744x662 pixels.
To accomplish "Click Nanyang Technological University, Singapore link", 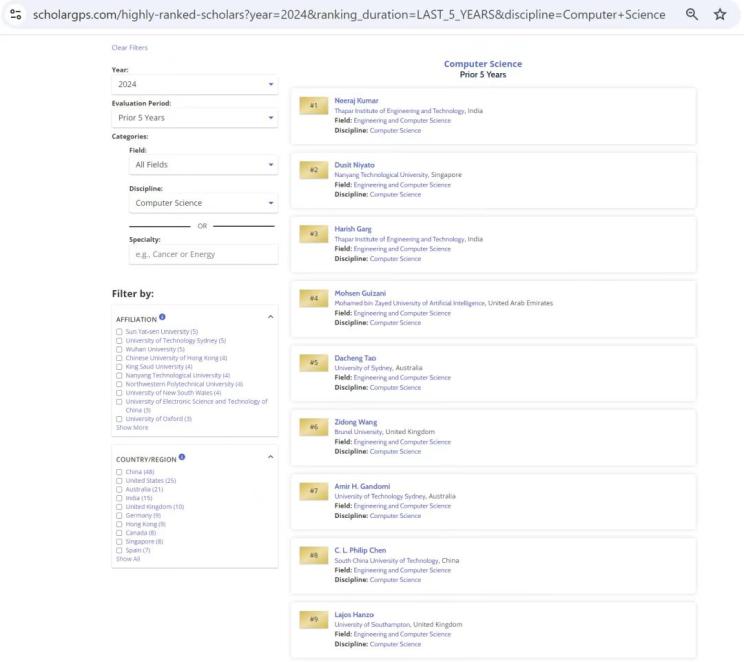I will pyautogui.click(x=398, y=175).
